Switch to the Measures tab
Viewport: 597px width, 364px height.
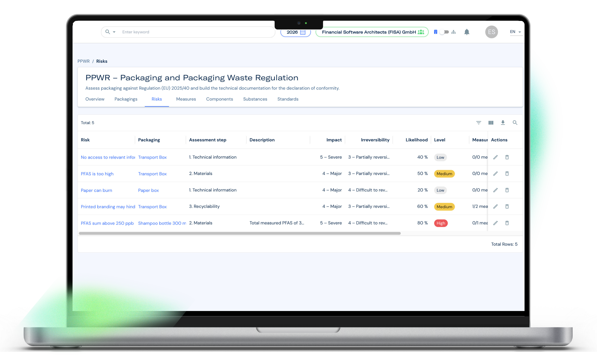coord(186,99)
